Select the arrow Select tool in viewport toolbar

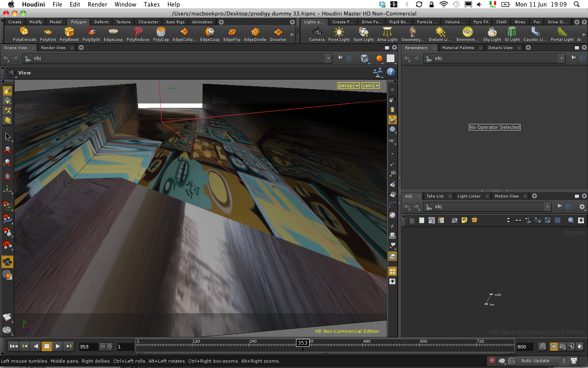(x=7, y=137)
